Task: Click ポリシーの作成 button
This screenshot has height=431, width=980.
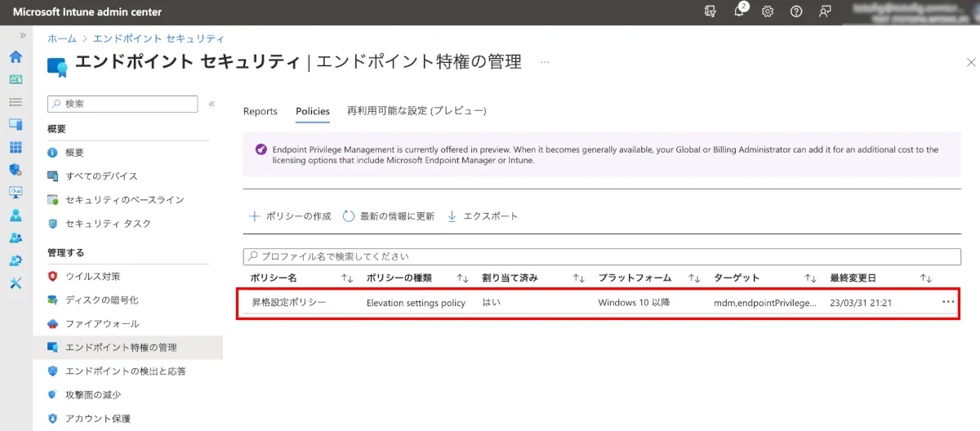Action: pos(290,216)
